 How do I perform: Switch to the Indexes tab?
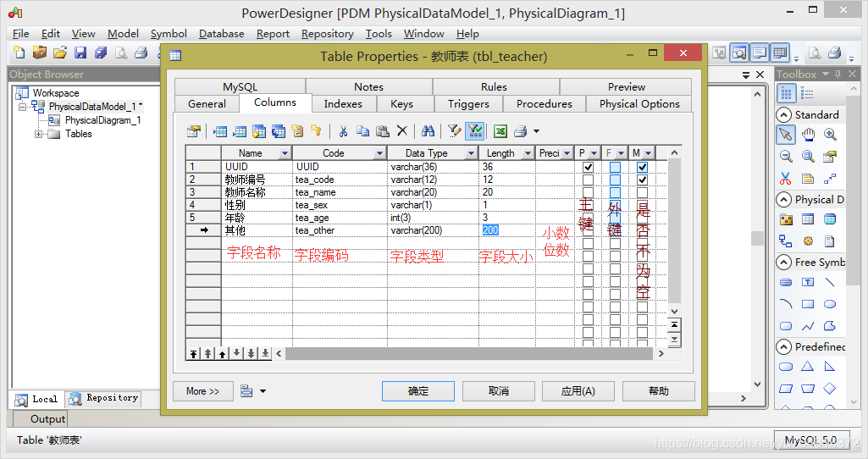coord(343,103)
